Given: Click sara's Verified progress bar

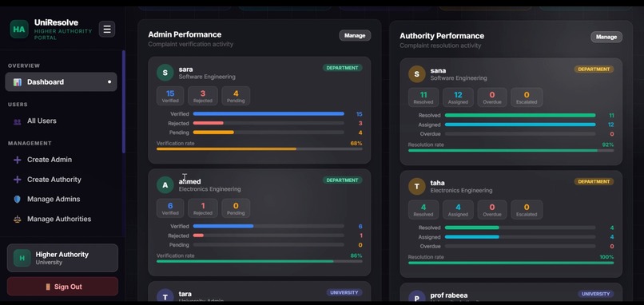Looking at the screenshot, I should [x=268, y=113].
